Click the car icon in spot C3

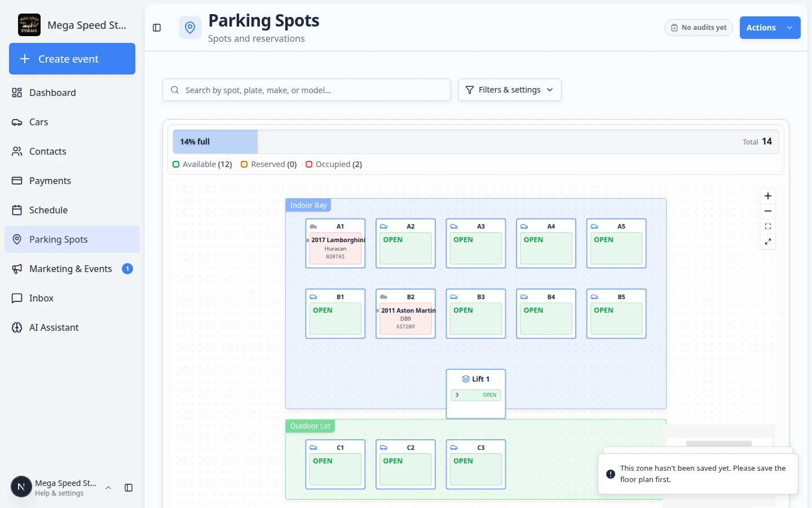click(x=454, y=448)
